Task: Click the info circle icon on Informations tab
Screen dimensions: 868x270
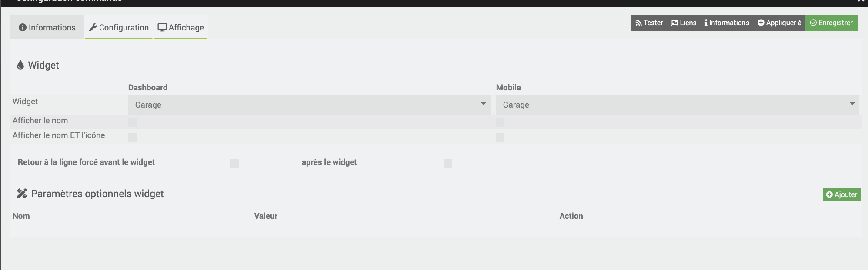Action: tap(23, 27)
